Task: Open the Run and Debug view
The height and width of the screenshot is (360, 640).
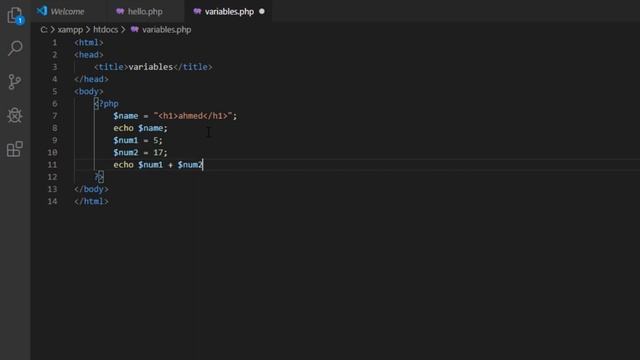Action: 15,115
